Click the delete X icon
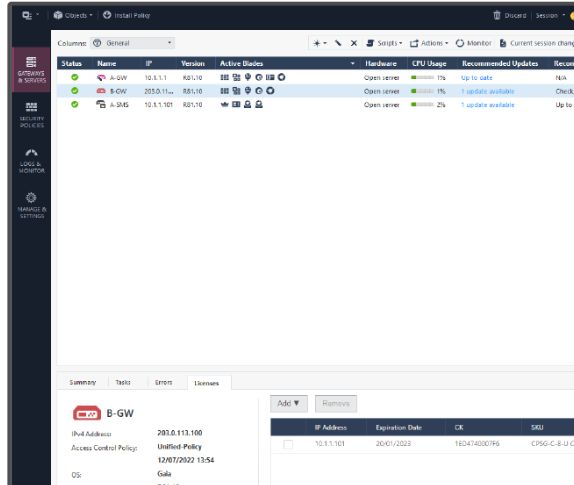 [354, 43]
